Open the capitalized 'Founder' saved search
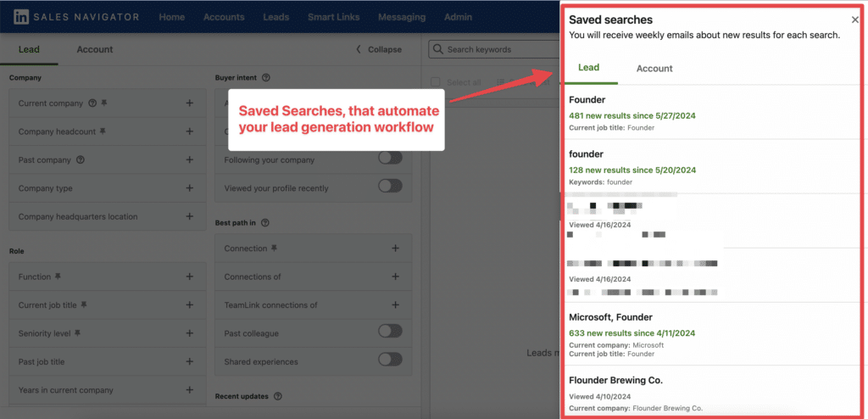Screen dimensions: 868x419 (587, 100)
